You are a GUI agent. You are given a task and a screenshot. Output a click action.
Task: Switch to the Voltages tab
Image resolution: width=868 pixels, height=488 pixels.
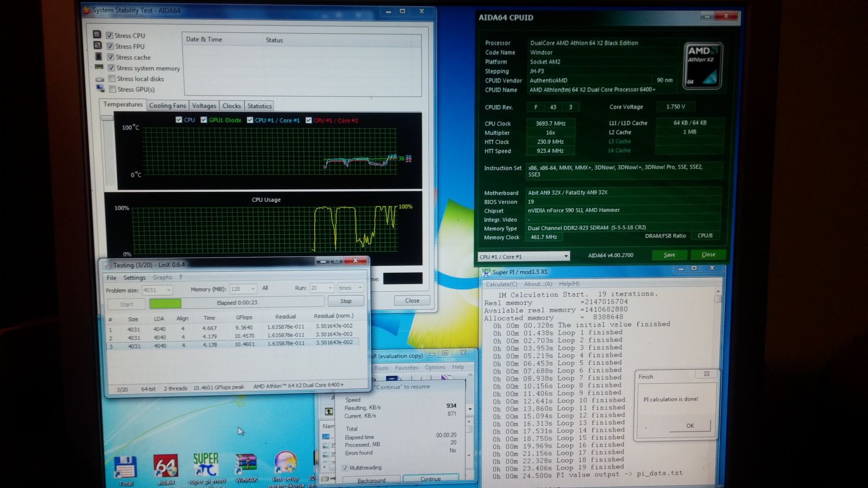(x=204, y=106)
